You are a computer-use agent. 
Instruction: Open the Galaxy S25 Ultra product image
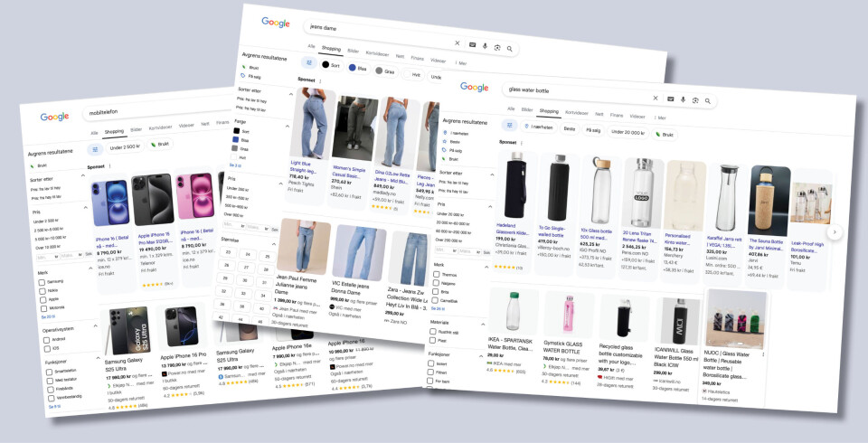[x=130, y=330]
